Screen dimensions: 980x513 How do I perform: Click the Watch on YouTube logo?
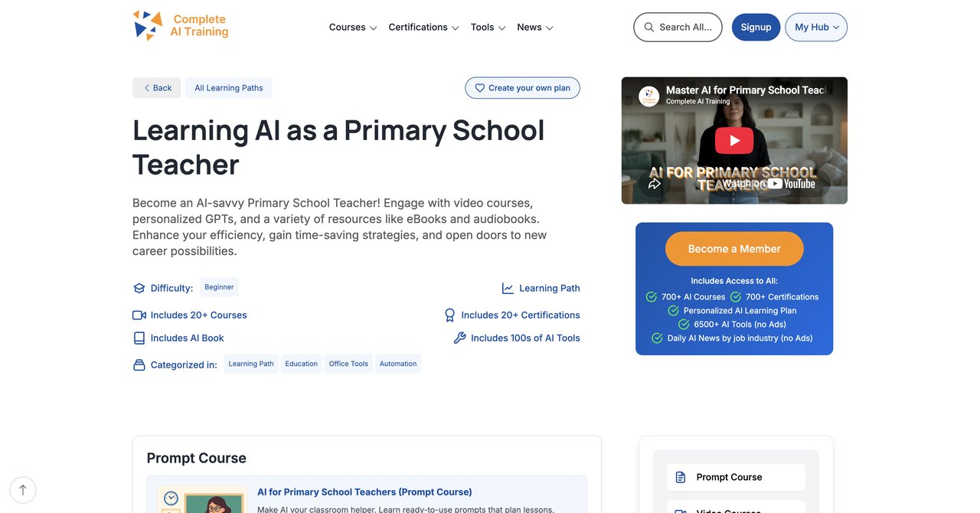tap(769, 184)
